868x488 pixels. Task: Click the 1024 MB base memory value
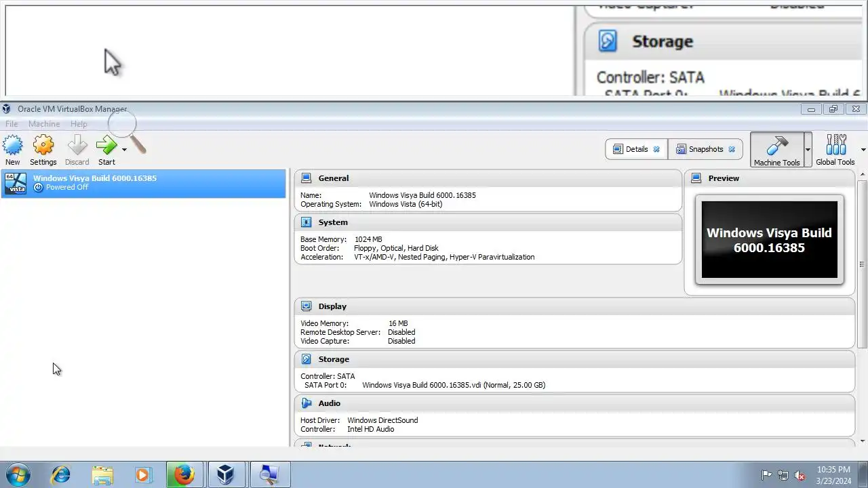point(368,239)
